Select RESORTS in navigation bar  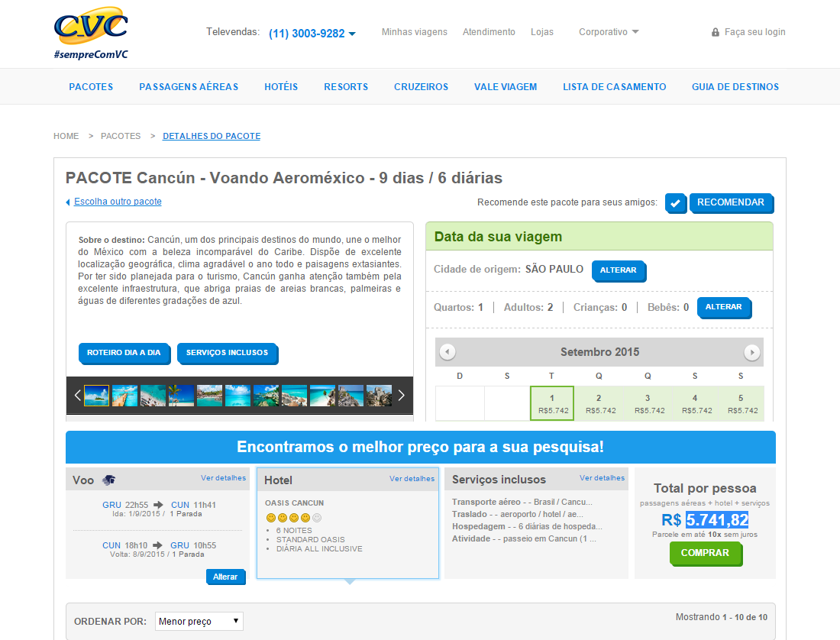coord(346,87)
